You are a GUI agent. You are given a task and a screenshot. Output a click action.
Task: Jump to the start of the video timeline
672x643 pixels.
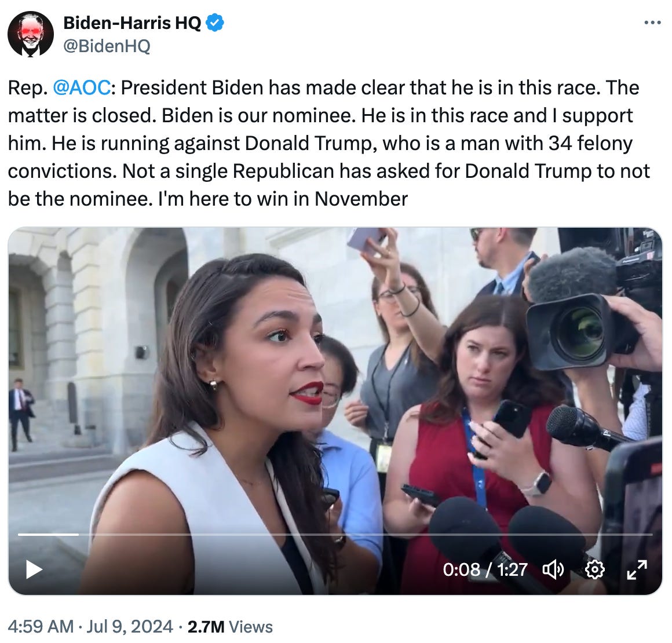click(19, 534)
